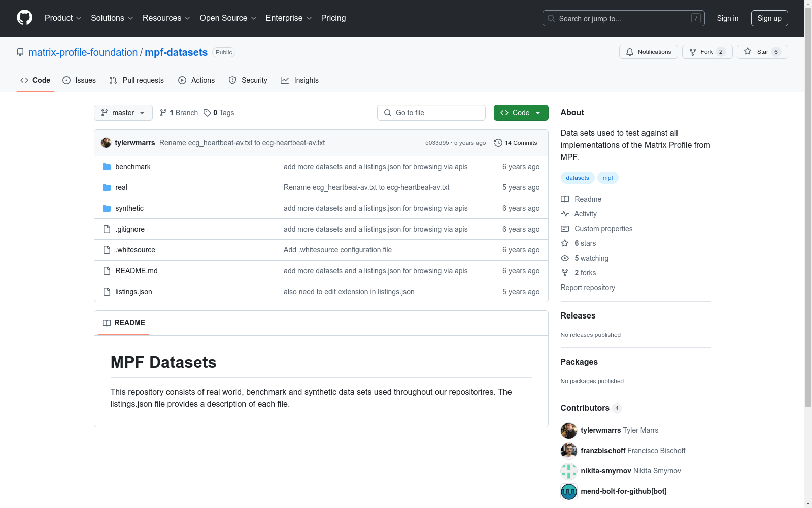
Task: Open commit hash 5033d95
Action: [x=437, y=143]
